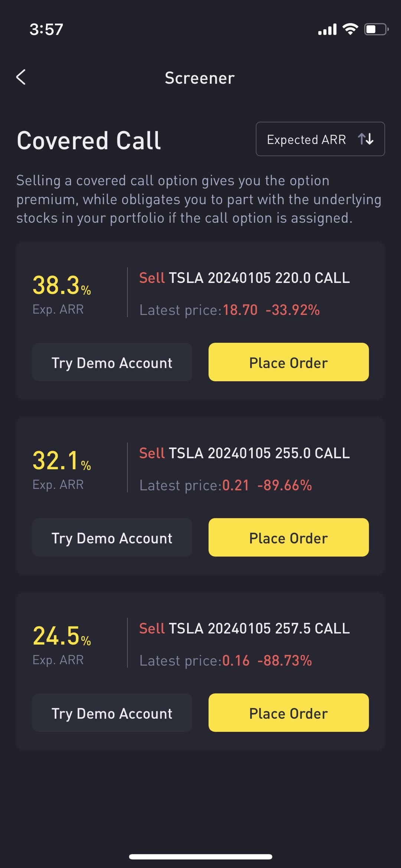Viewport: 401px width, 868px height.
Task: Open the Expected ARR sort dropdown
Action: (x=320, y=139)
